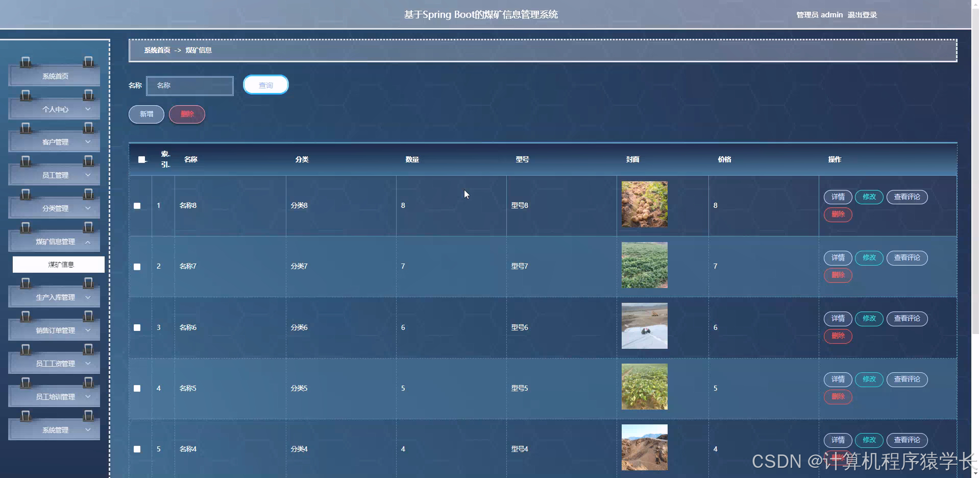
Task: Open the cover thumbnail of row 名称4
Action: click(644, 447)
